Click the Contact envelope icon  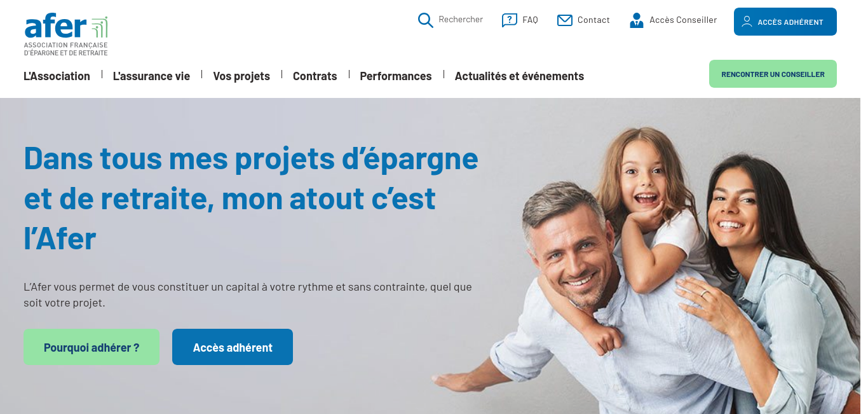tap(565, 20)
